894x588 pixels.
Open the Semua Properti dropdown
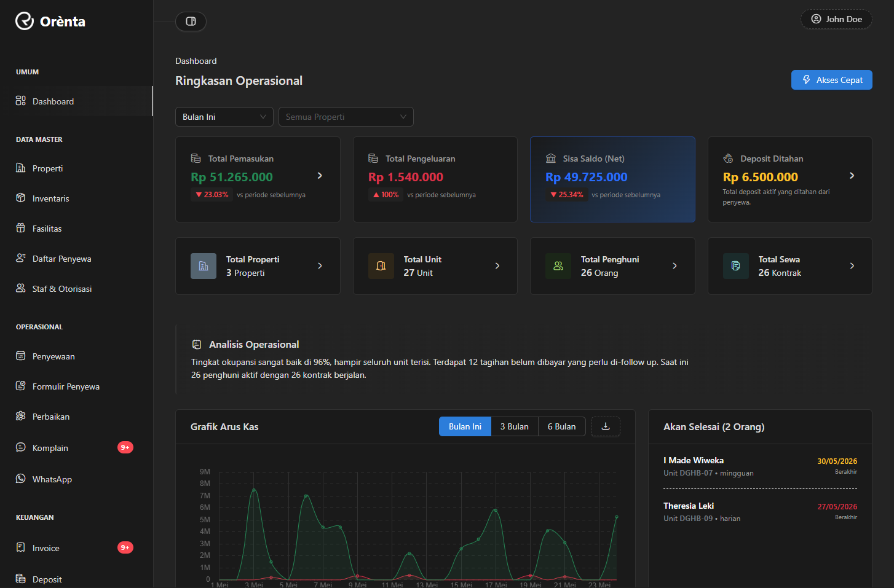(x=346, y=117)
